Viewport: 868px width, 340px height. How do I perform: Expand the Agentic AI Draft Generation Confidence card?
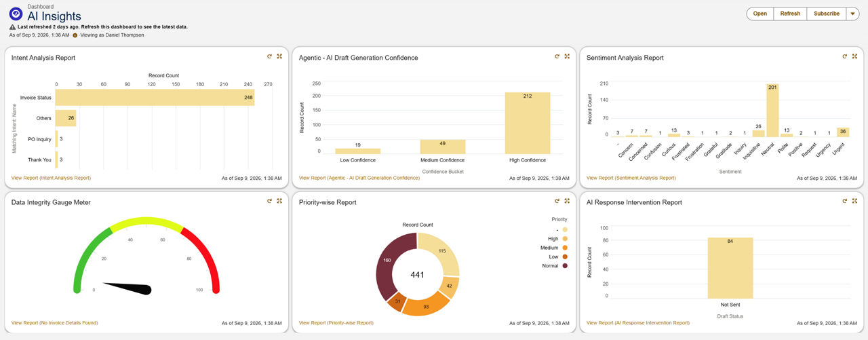click(x=567, y=57)
